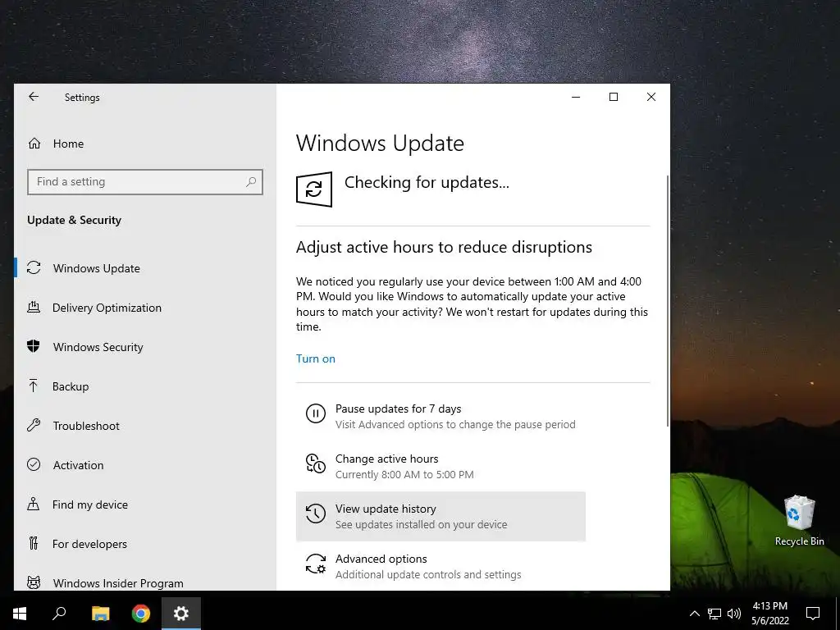Click the Settings gear on the taskbar
This screenshot has height=630, width=840.
click(181, 614)
